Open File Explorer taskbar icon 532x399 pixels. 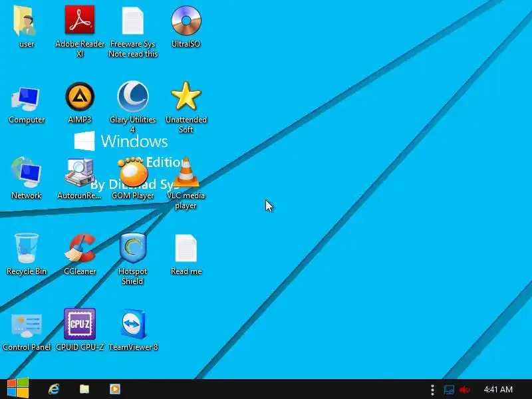coord(84,389)
